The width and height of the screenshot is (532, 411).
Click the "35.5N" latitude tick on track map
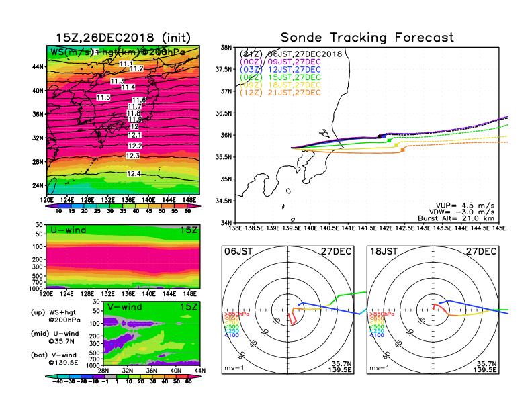[x=224, y=157]
